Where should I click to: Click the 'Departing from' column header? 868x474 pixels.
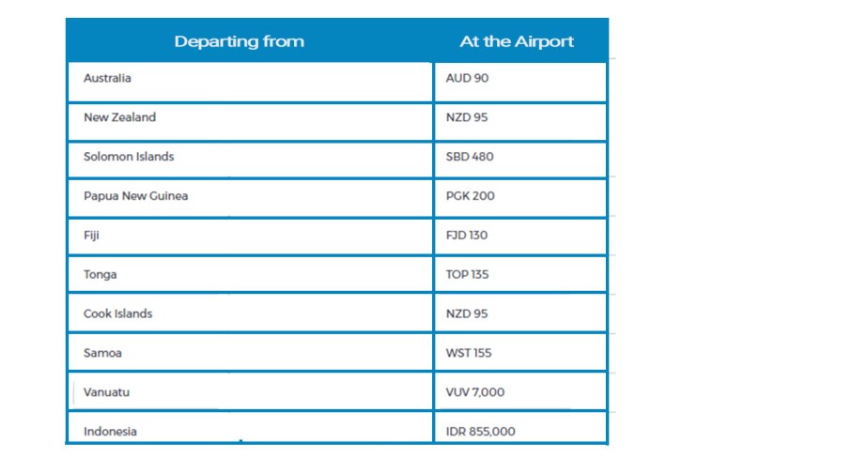pos(240,41)
